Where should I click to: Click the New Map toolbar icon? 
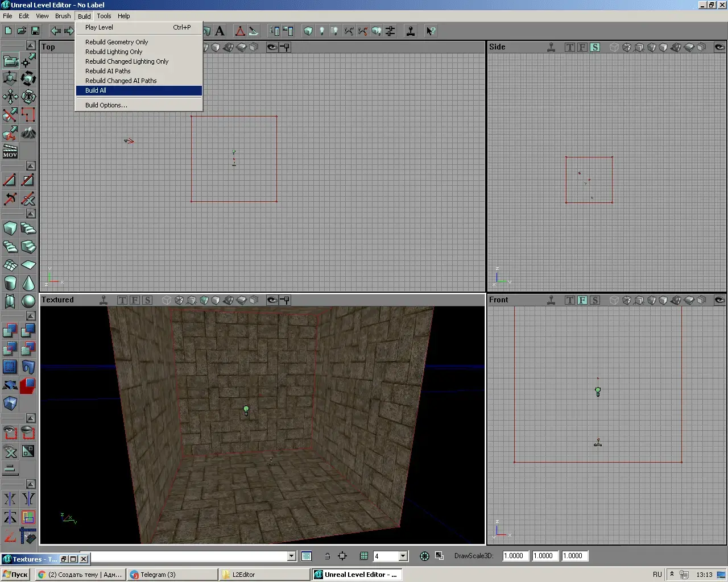coord(8,31)
